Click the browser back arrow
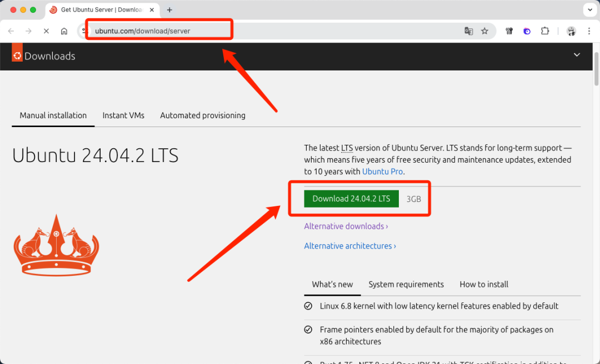The width and height of the screenshot is (600, 364). click(11, 31)
